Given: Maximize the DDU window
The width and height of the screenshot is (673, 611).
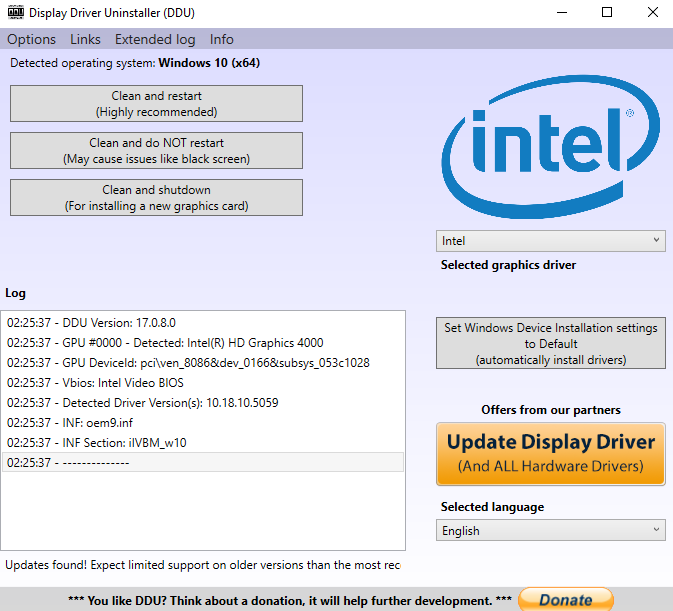Looking at the screenshot, I should [607, 12].
